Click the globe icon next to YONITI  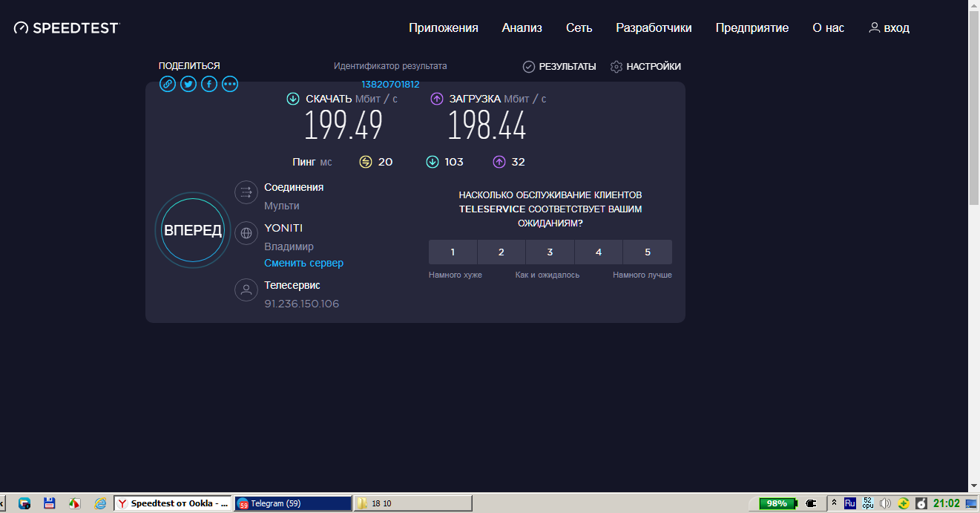point(246,233)
